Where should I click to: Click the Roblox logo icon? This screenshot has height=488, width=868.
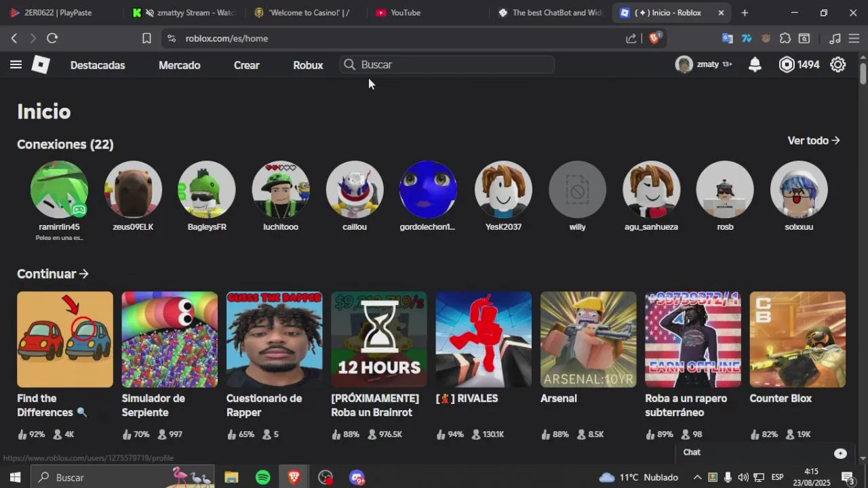[x=41, y=64]
